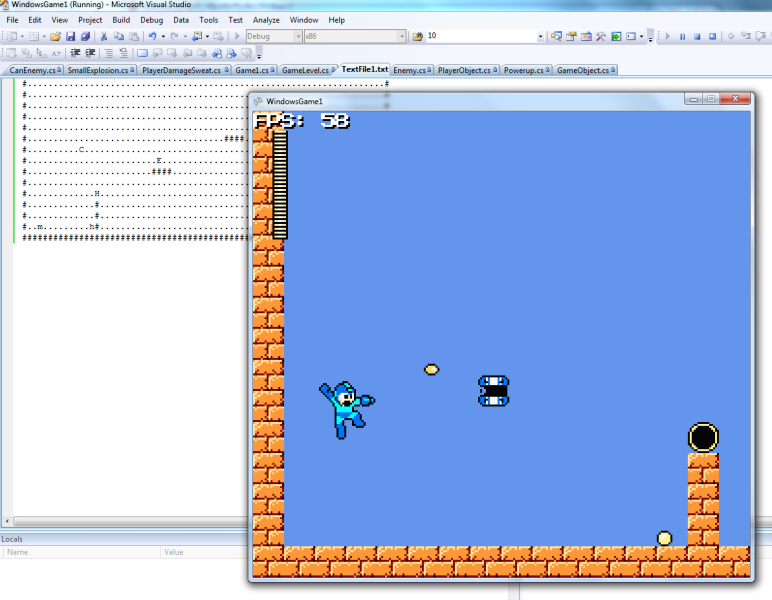Screen dimensions: 772x600
Task: Open the Tools menu
Action: [208, 20]
